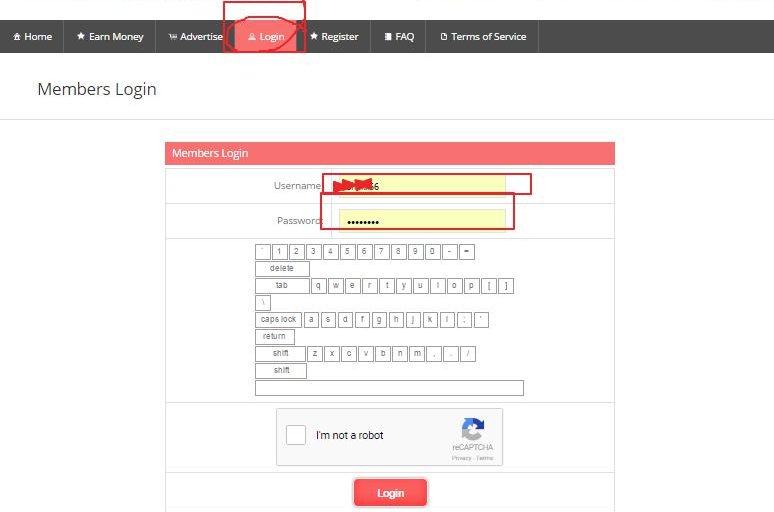Go to the Earn Money page
Viewport: 774px width, 512px height.
110,37
